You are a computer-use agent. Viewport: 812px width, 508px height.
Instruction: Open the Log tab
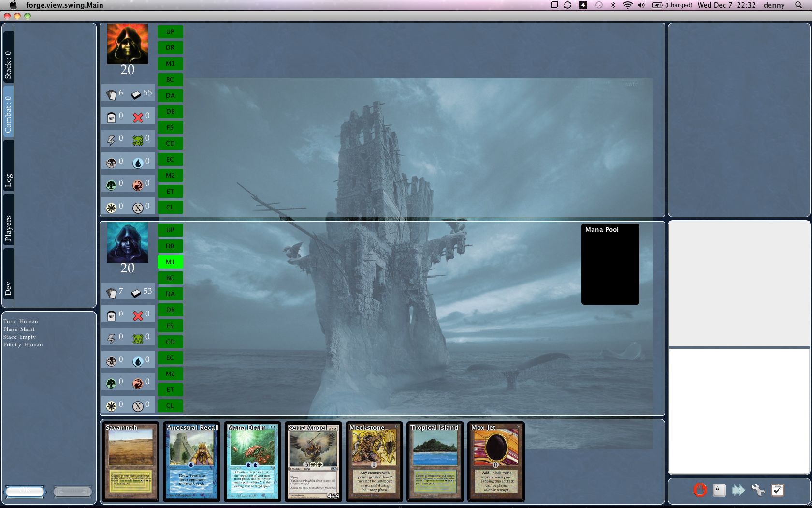pyautogui.click(x=8, y=180)
